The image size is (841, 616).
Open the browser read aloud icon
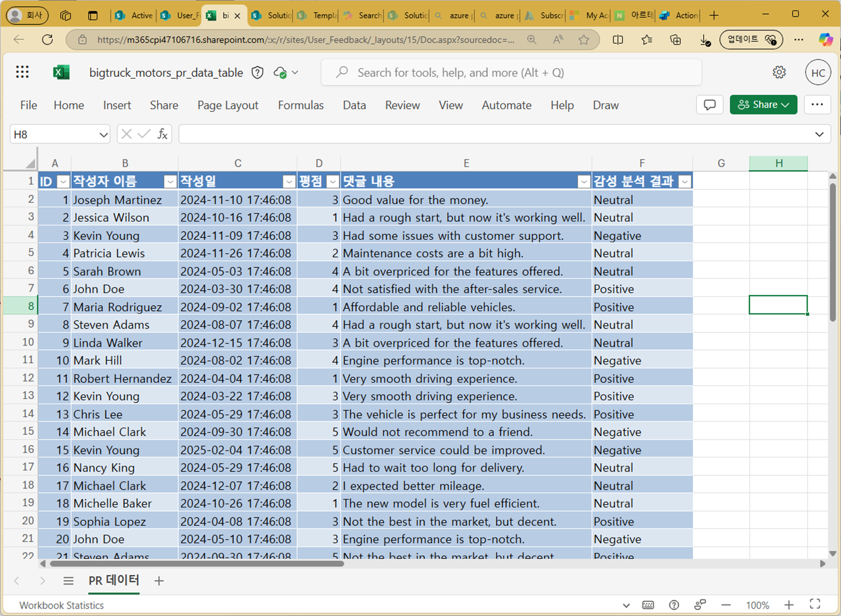tap(558, 39)
